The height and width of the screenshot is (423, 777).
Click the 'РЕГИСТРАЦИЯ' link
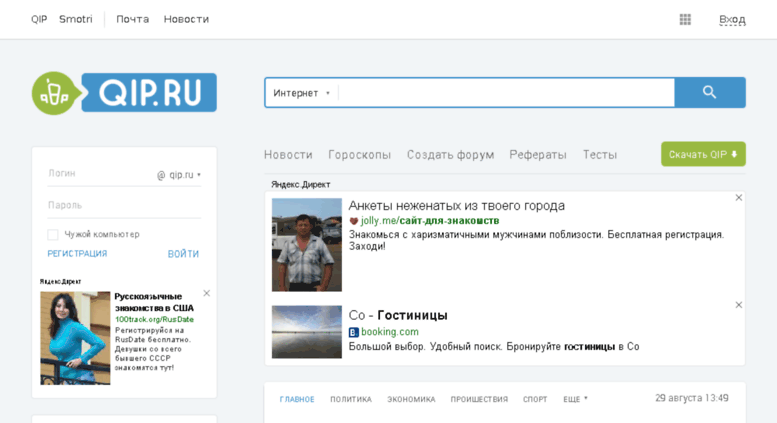(77, 254)
